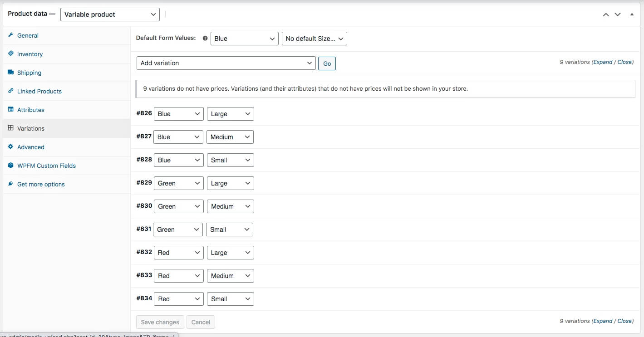644x337 pixels.
Task: Click the Advanced tab gear icon
Action: pos(11,147)
